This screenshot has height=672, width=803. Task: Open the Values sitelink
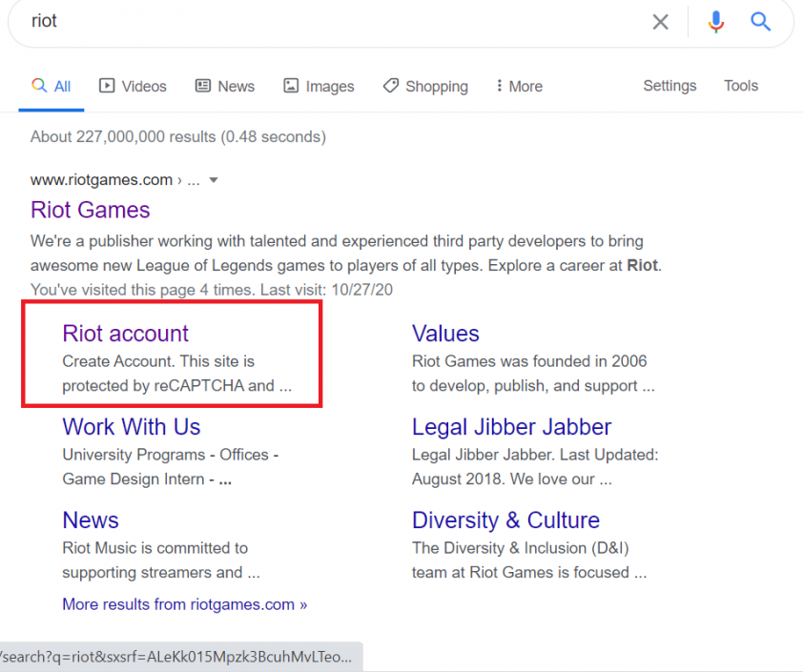(x=445, y=334)
